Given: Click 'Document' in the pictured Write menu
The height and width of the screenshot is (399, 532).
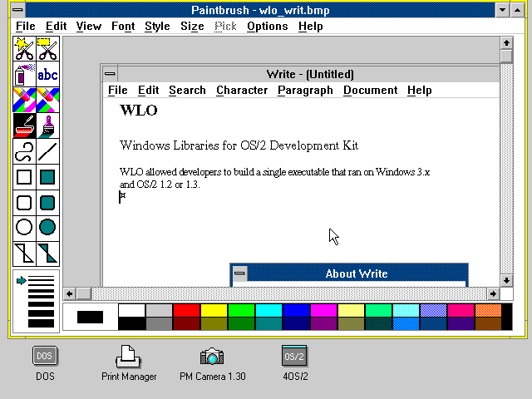Looking at the screenshot, I should (x=370, y=91).
